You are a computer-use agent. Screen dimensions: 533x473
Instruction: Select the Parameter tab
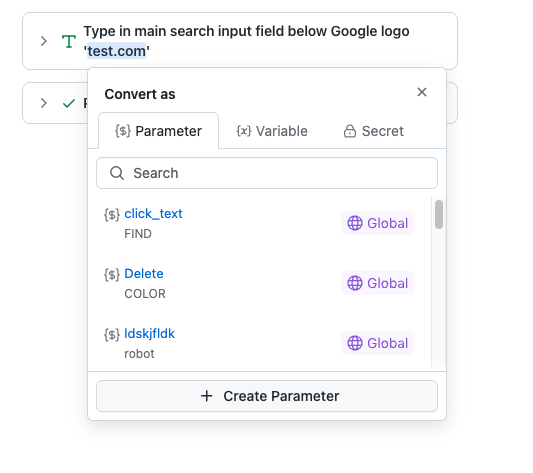pos(158,131)
